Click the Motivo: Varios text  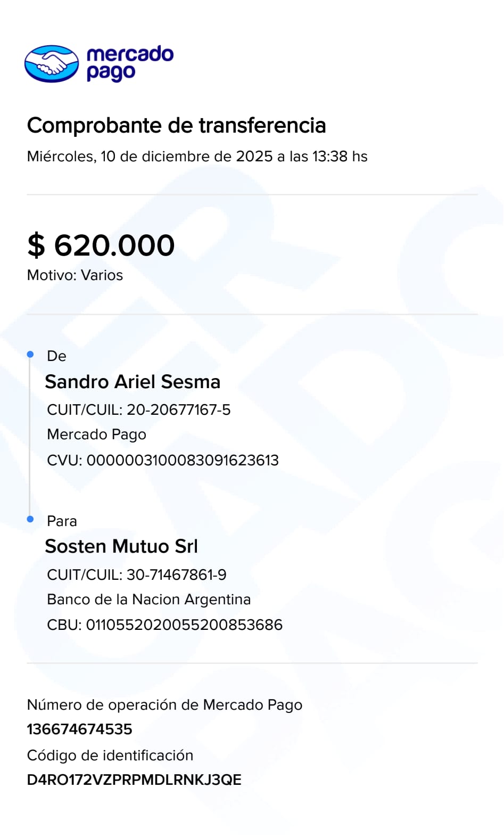(x=75, y=275)
